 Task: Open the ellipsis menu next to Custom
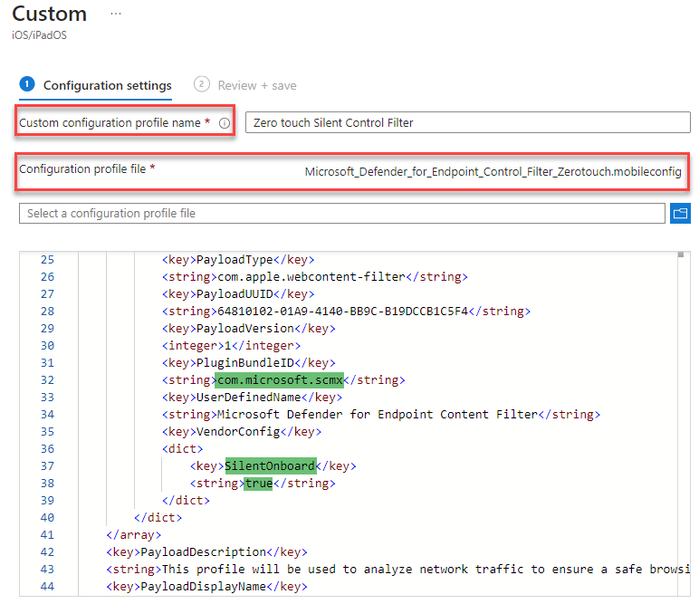click(x=116, y=14)
